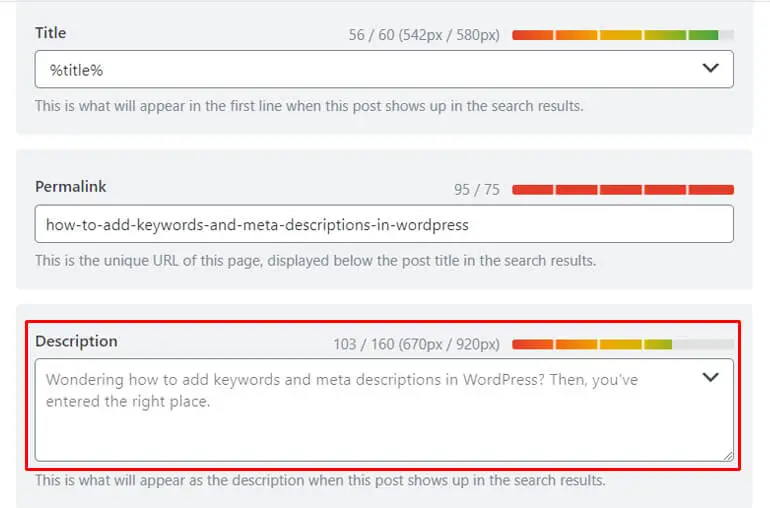Select the Permalink field label
This screenshot has height=508, width=770.
click(71, 187)
